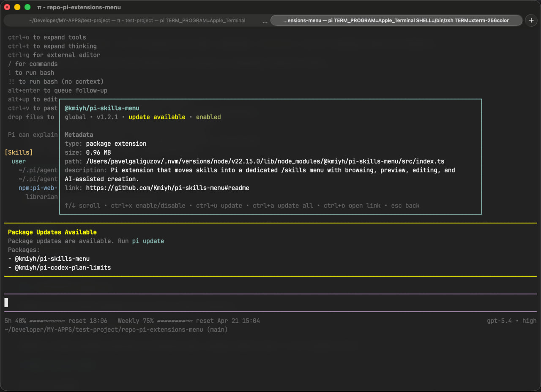Click 'ctrl+g for external editor' hint line
The image size is (541, 392).
54,55
